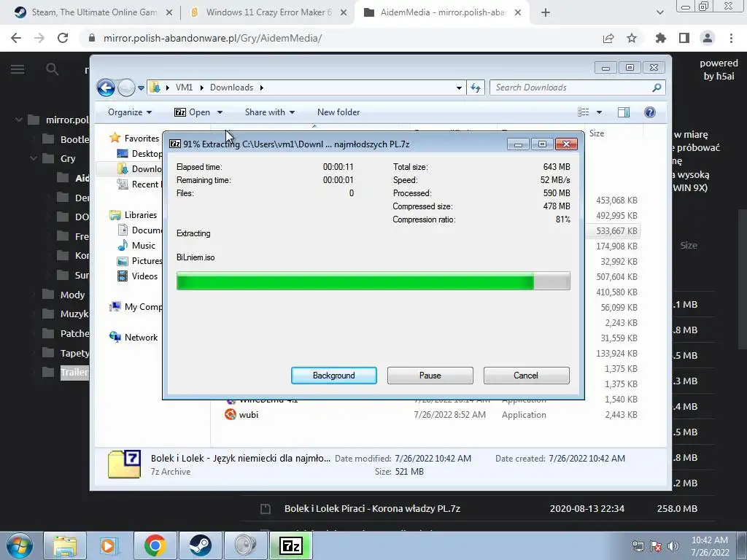
Task: Go forward in Explorer window
Action: click(126, 87)
